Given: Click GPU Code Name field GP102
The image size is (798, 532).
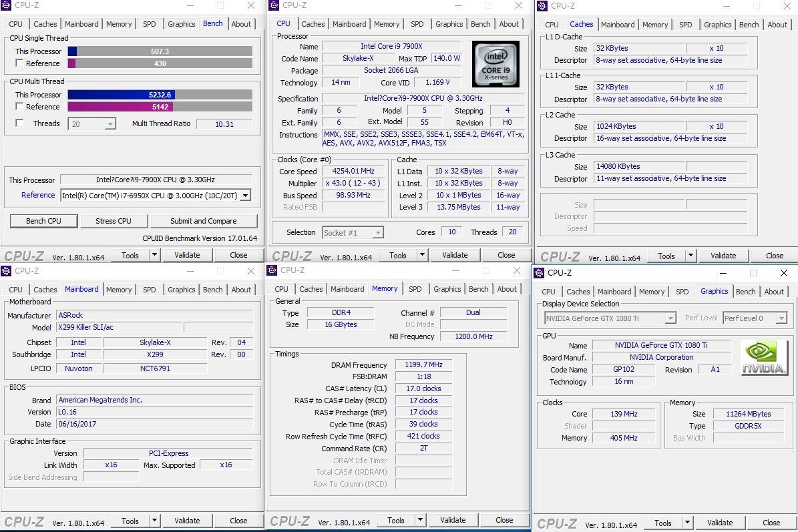Looking at the screenshot, I should (x=624, y=369).
